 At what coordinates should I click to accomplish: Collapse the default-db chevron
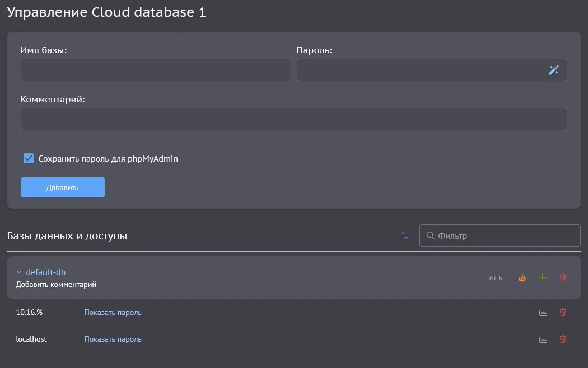(x=19, y=272)
